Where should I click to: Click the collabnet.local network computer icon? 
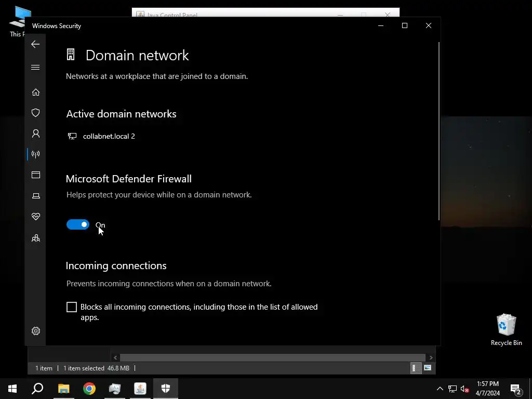click(72, 136)
